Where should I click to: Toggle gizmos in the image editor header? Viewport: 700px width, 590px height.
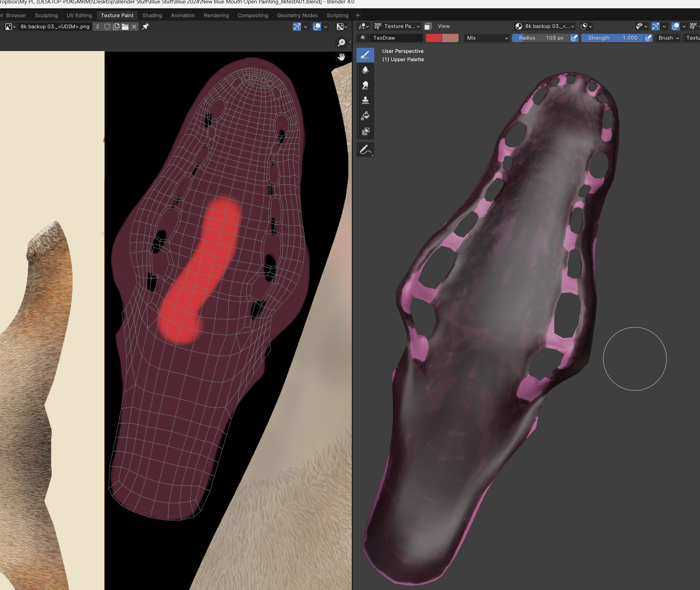[297, 27]
